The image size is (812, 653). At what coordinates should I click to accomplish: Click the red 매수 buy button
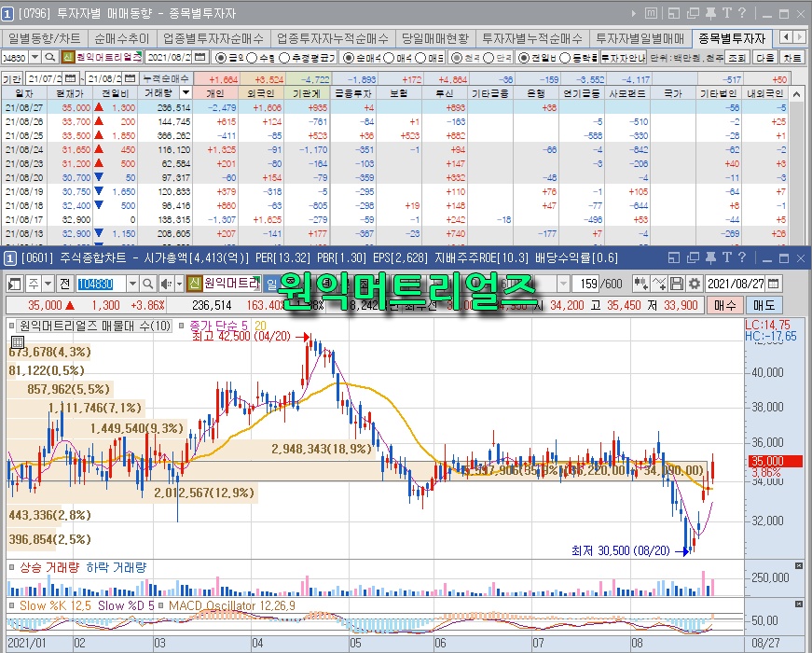coord(725,305)
